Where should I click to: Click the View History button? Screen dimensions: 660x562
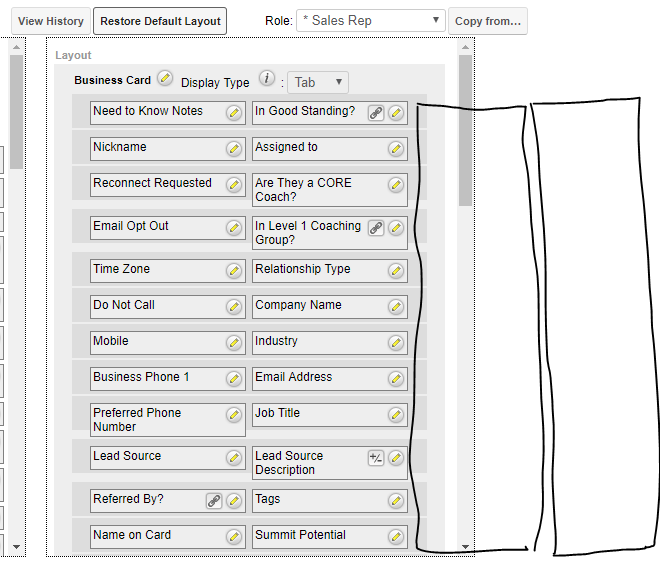[x=51, y=21]
